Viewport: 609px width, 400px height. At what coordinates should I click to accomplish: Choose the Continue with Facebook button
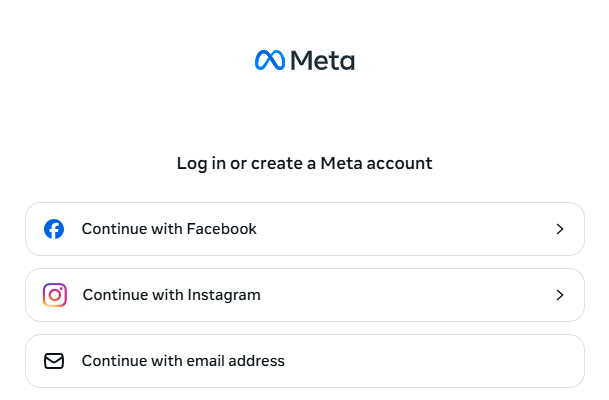coord(304,229)
